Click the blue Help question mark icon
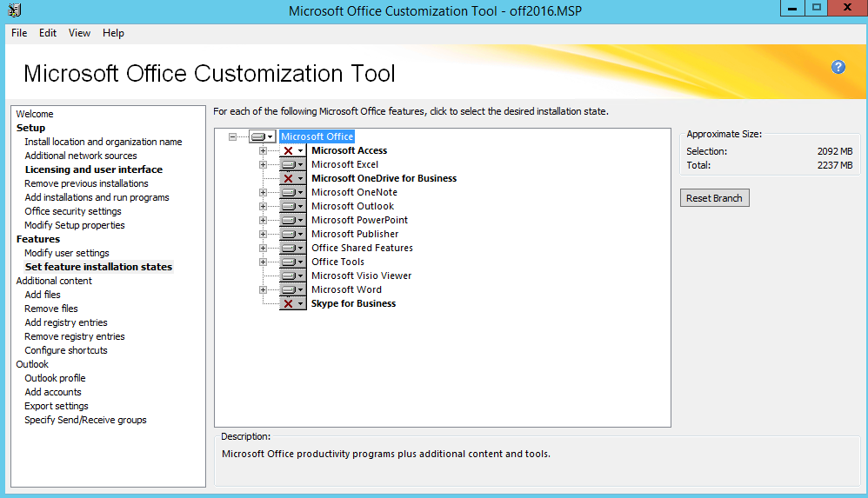Viewport: 868px width, 498px height. tap(838, 67)
